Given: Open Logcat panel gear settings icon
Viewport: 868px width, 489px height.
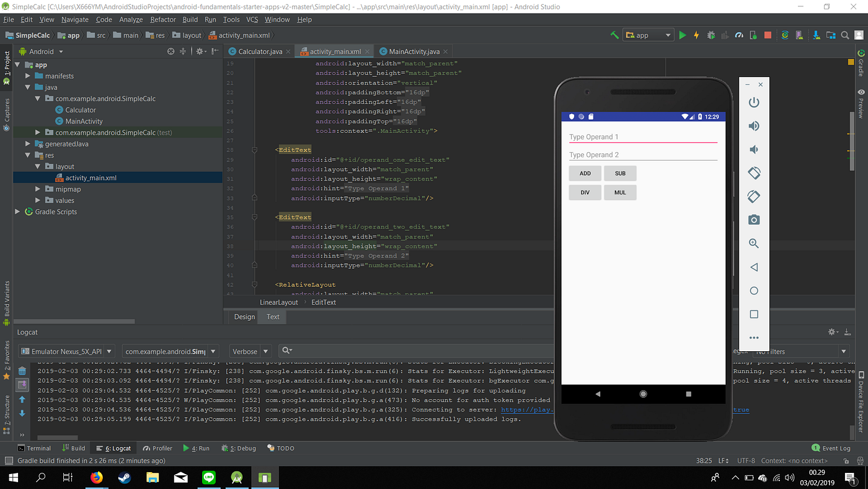Looking at the screenshot, I should (x=834, y=333).
